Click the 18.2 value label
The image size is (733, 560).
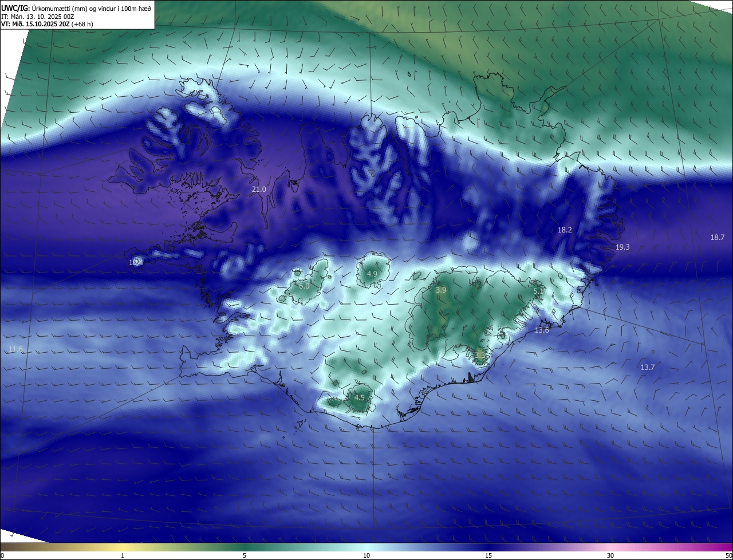click(565, 230)
